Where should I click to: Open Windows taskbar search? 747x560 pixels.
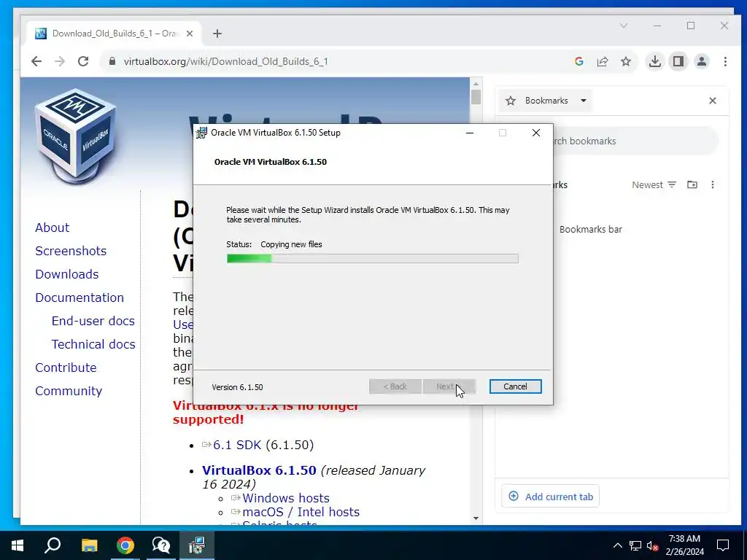(x=53, y=545)
